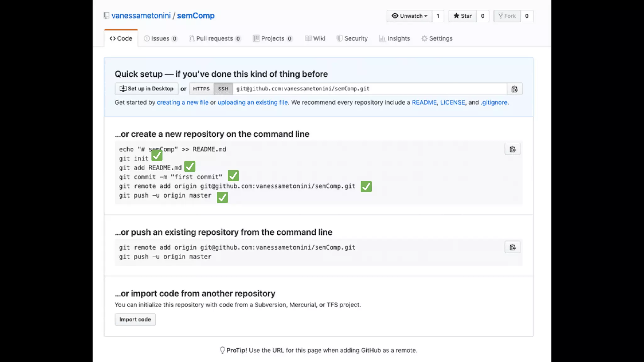Click the Set up in Desktop button
Viewport: 644px width, 362px height.
(147, 89)
